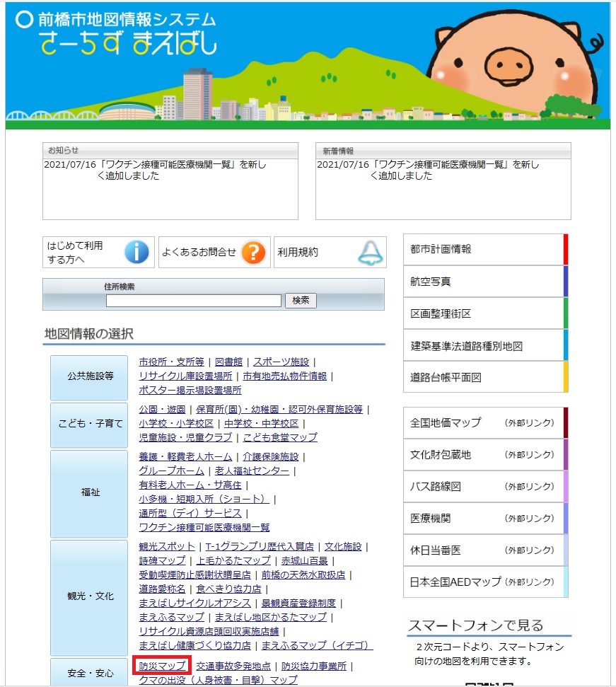Select 区画整理街区 from the side menu

click(x=485, y=313)
